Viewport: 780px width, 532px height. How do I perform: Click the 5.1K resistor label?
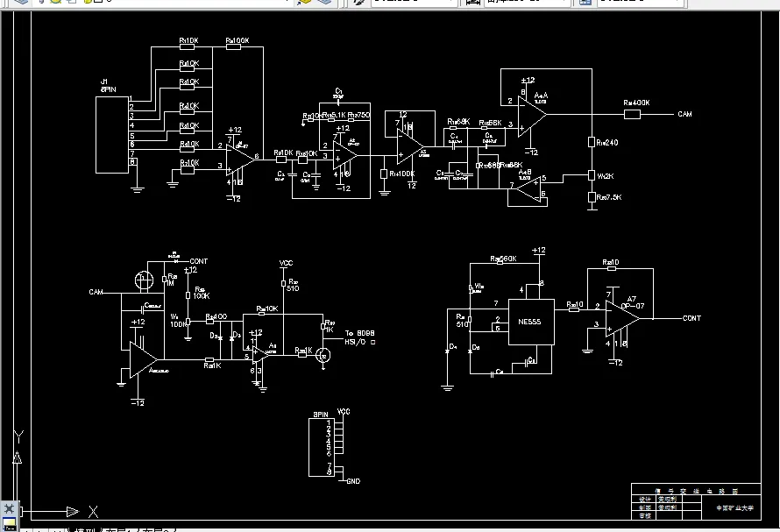334,115
